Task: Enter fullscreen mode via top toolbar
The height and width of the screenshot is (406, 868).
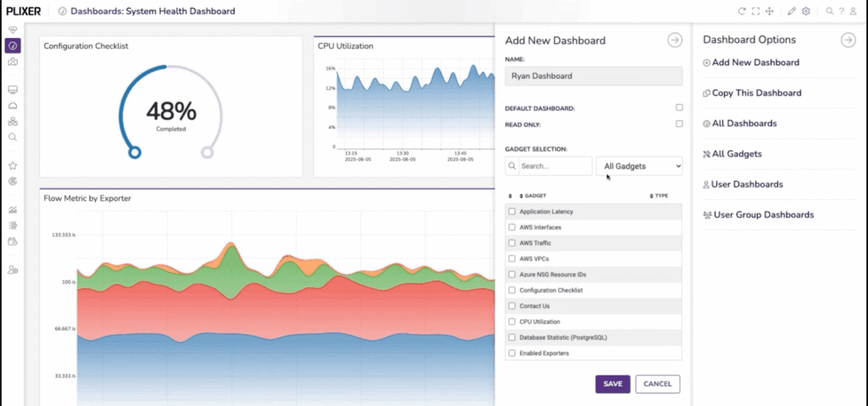Action: pos(755,11)
